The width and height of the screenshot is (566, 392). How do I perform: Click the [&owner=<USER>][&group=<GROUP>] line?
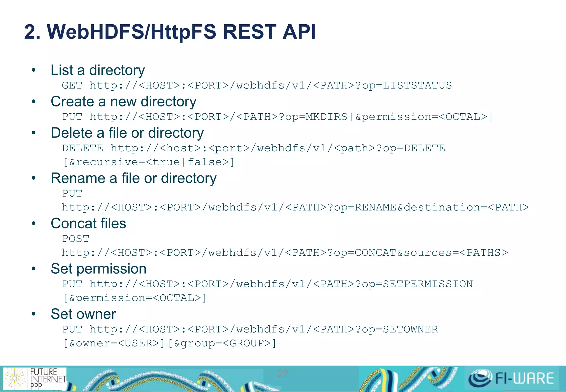(169, 343)
